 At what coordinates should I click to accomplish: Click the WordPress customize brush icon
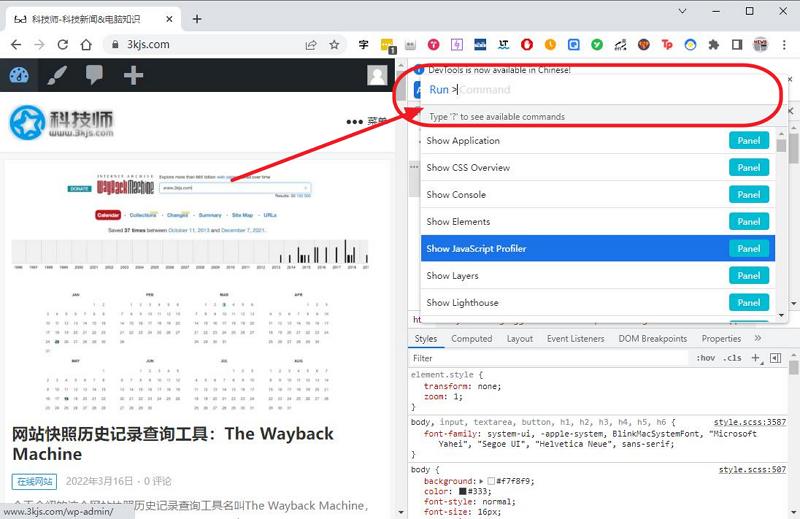(57, 75)
